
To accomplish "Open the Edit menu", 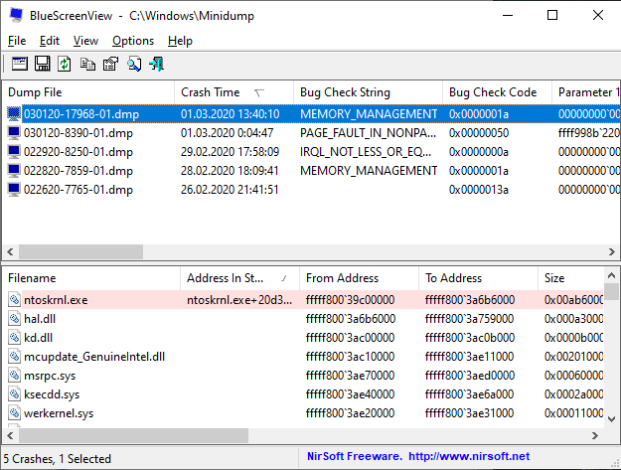I will pyautogui.click(x=50, y=41).
